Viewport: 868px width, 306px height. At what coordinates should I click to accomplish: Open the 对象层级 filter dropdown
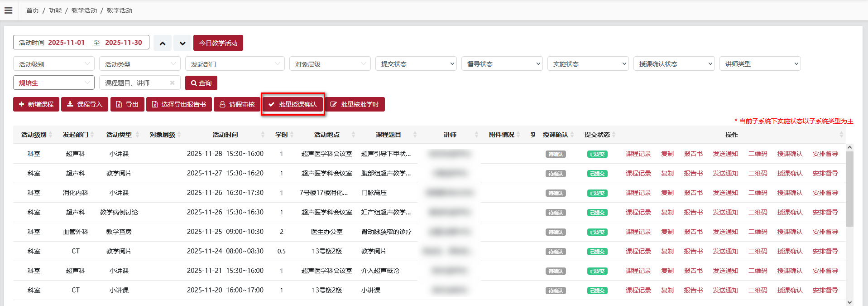[330, 64]
